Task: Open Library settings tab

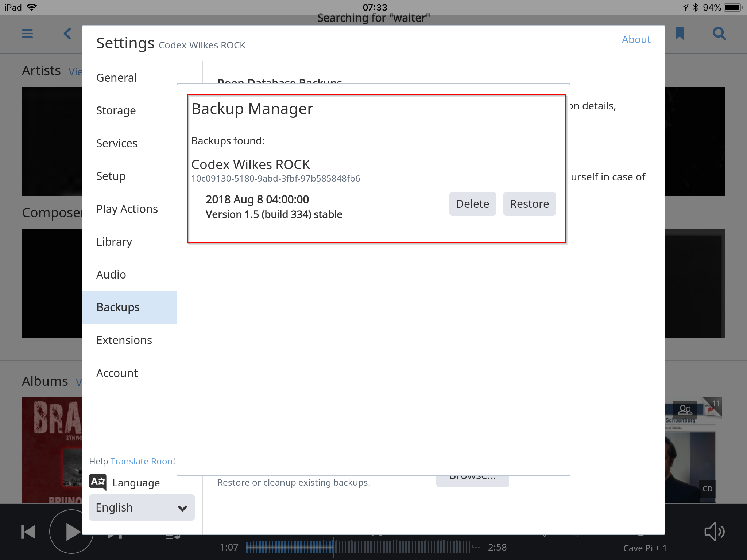Action: tap(129, 242)
